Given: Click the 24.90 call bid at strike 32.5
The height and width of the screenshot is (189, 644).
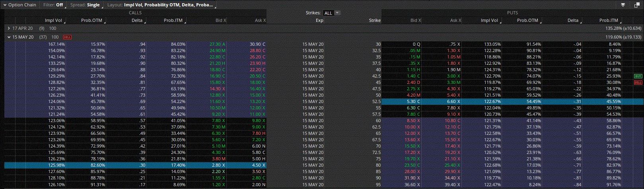Looking at the screenshot, I should pyautogui.click(x=215, y=51).
